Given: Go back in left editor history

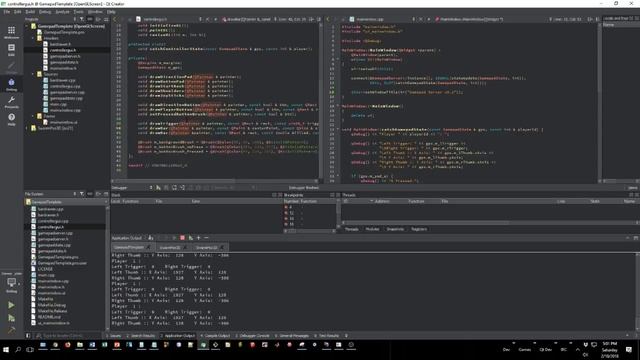Looking at the screenshot, I should [x=115, y=19].
